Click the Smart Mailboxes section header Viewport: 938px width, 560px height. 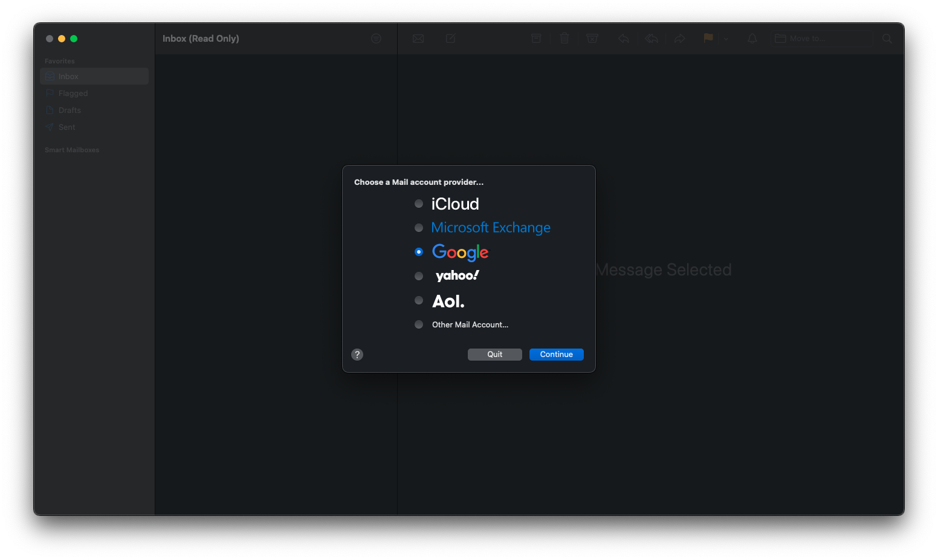coord(72,150)
